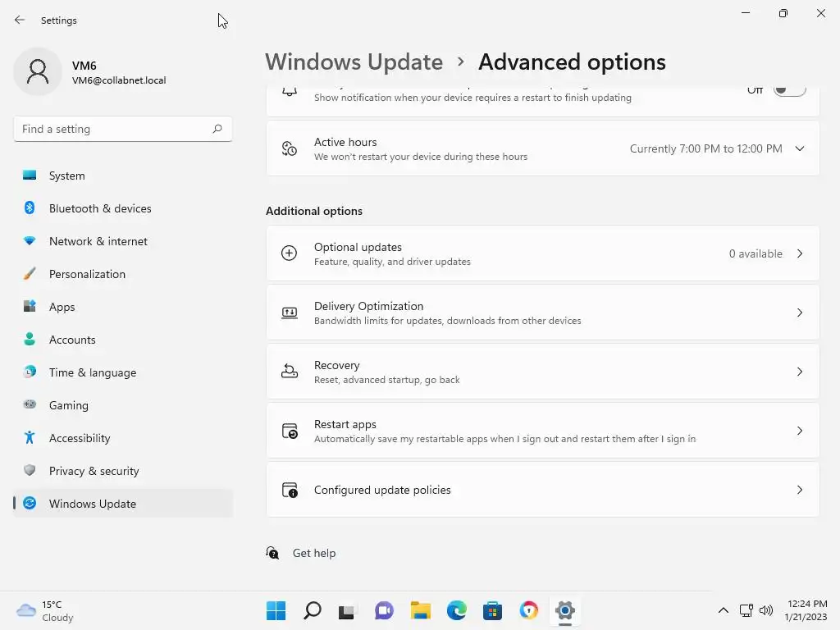Click the Get help link

click(x=314, y=553)
